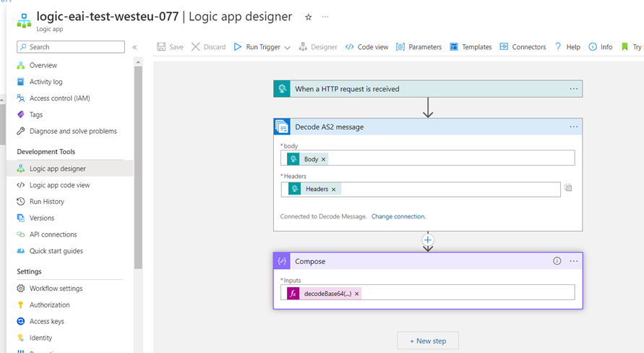Viewport: 644px width, 353px height.
Task: Expand the Run Trigger dropdown arrow
Action: [288, 47]
